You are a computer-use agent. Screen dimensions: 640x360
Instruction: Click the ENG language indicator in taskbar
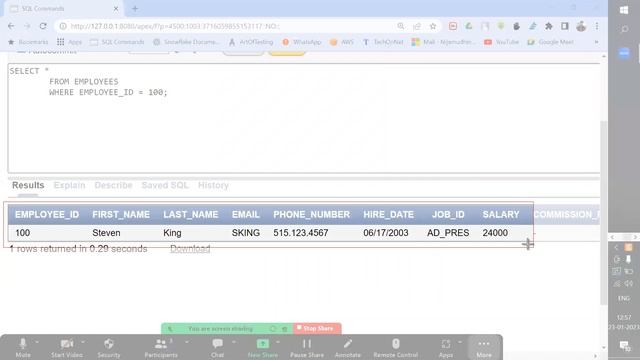(x=624, y=298)
